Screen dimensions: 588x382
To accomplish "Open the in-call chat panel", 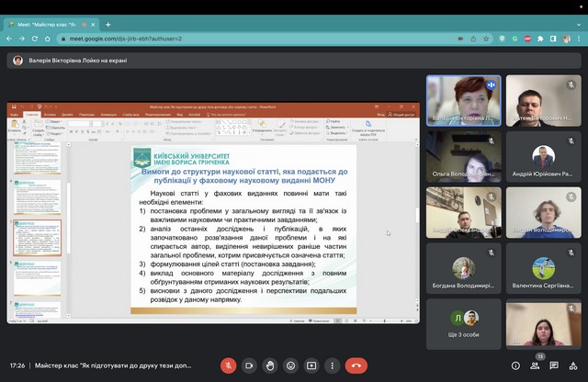I will [x=554, y=365].
